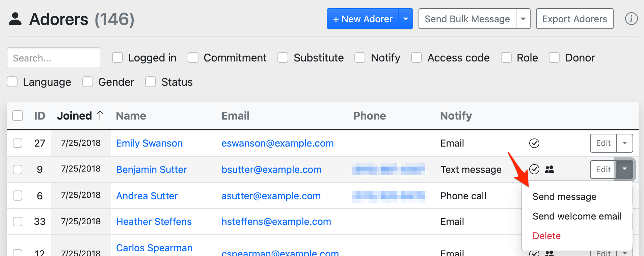Click the Joined column sort arrow

pos(100,116)
